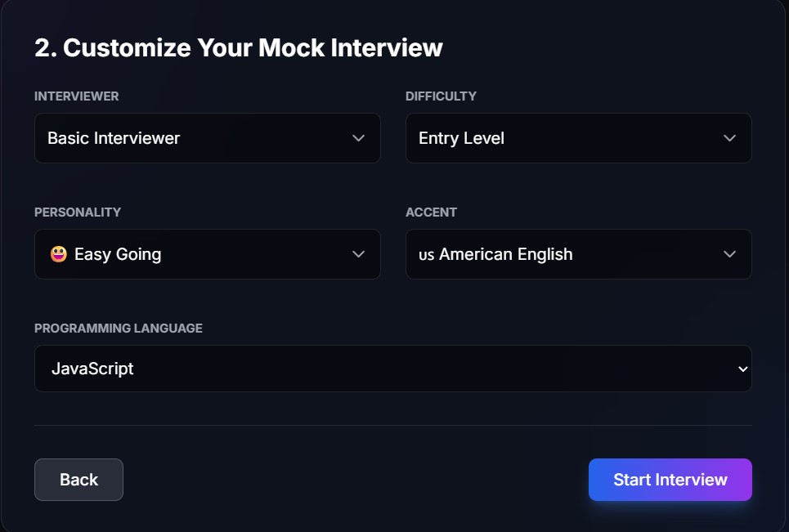Click the chevron on the Interviewer dropdown
This screenshot has width=789, height=532.
tap(358, 138)
